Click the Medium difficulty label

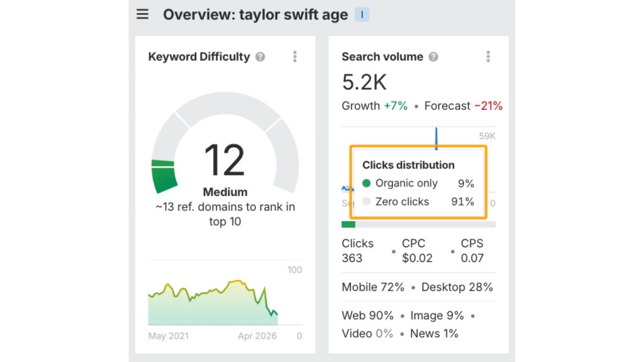point(225,192)
